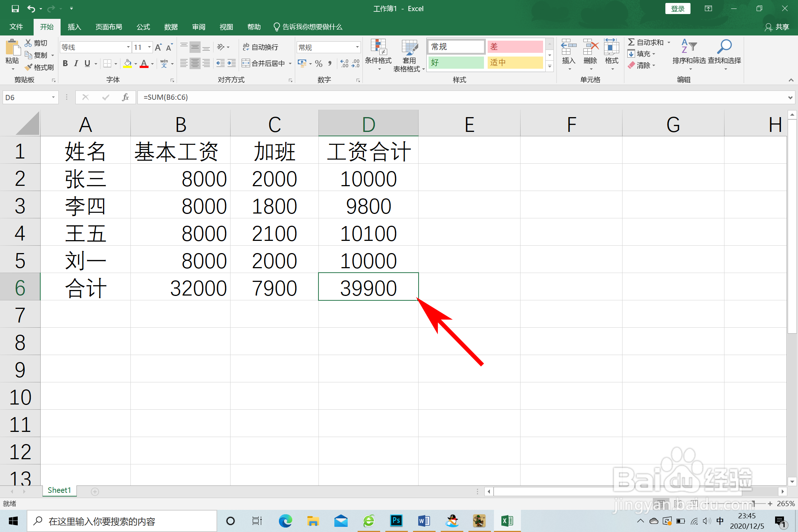Toggle align right

[206, 63]
